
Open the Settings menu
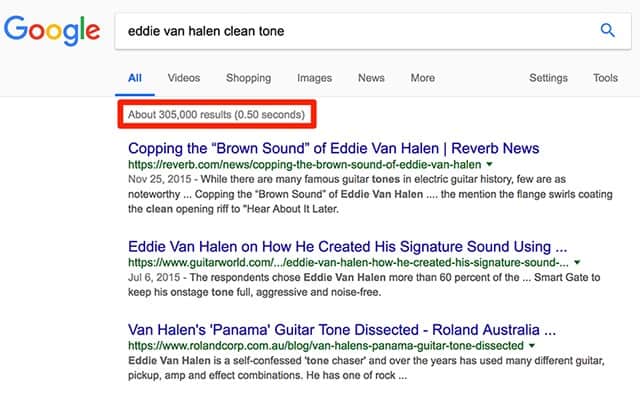tap(548, 78)
